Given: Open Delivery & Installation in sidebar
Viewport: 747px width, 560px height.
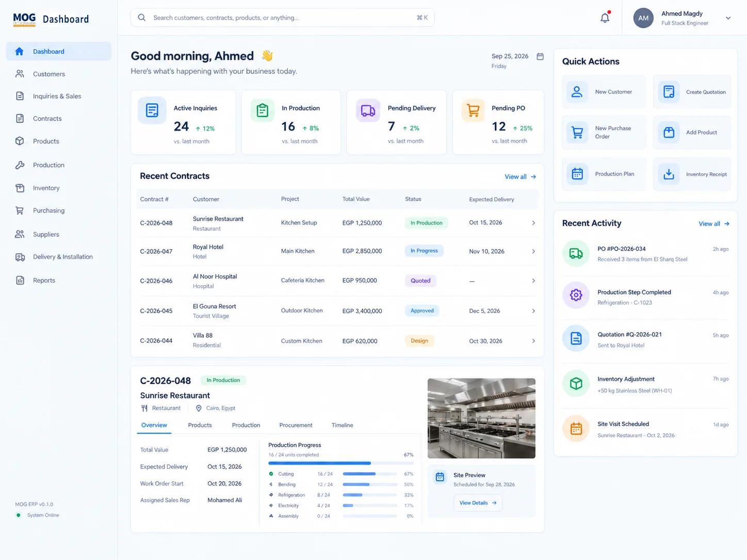Looking at the screenshot, I should coord(59,257).
